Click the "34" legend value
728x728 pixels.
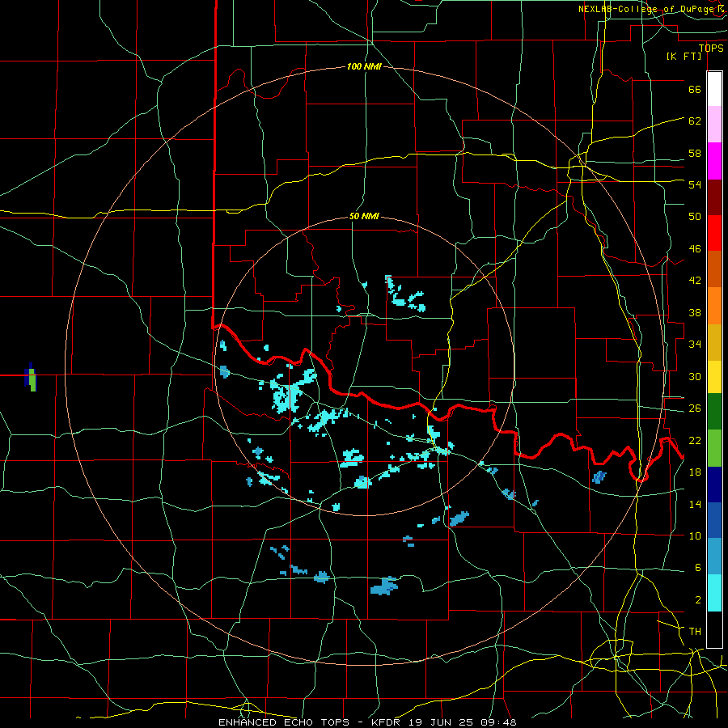click(x=695, y=344)
